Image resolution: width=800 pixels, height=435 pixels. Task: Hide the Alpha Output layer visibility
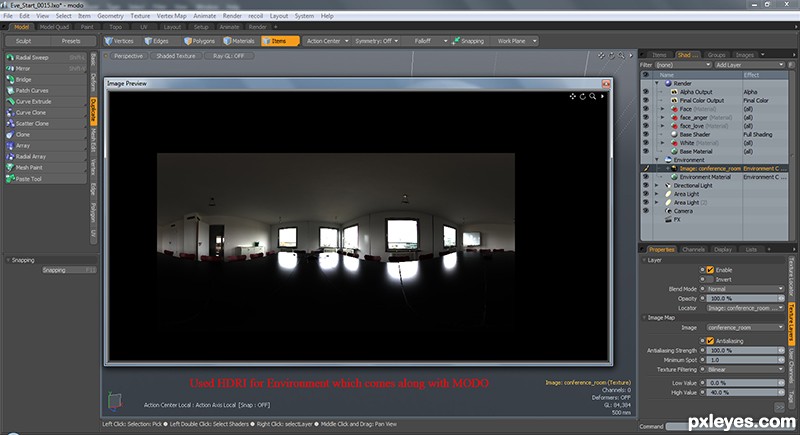tap(645, 92)
